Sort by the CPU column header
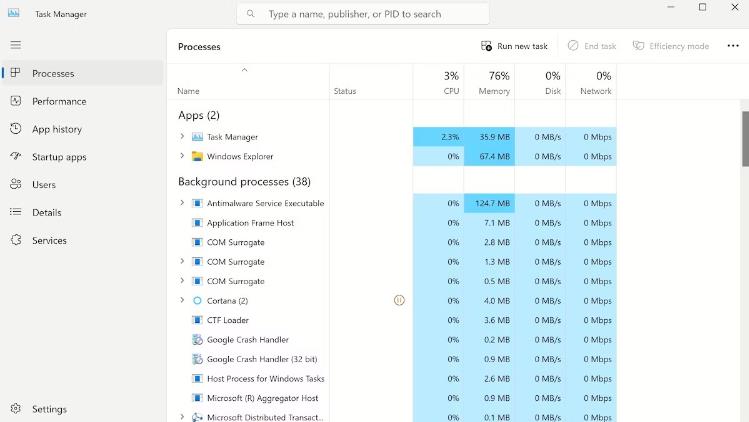Viewport: 749px width, 422px height. pyautogui.click(x=439, y=82)
